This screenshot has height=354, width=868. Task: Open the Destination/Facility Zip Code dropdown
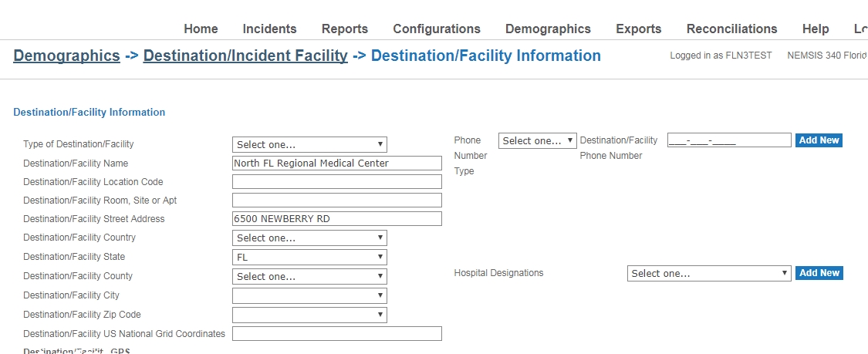tap(309, 315)
